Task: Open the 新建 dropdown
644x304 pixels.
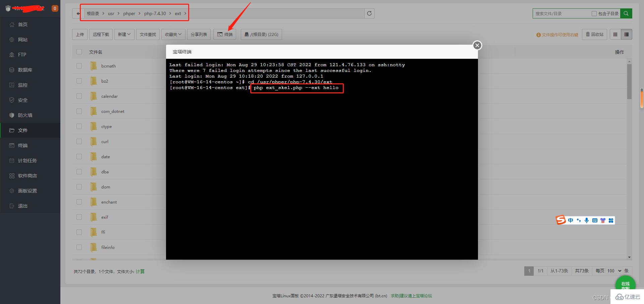Action: (124, 34)
